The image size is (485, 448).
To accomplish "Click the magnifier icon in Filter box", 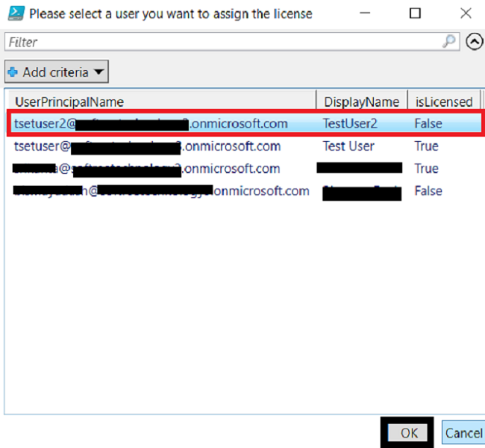I will click(448, 41).
